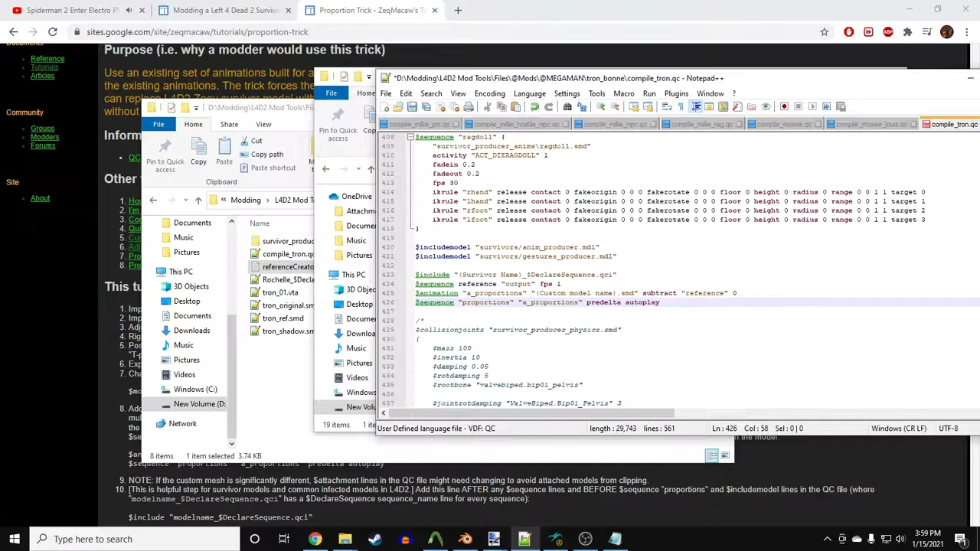
Task: Click the Save icon in Notepad++ toolbar
Action: point(412,107)
